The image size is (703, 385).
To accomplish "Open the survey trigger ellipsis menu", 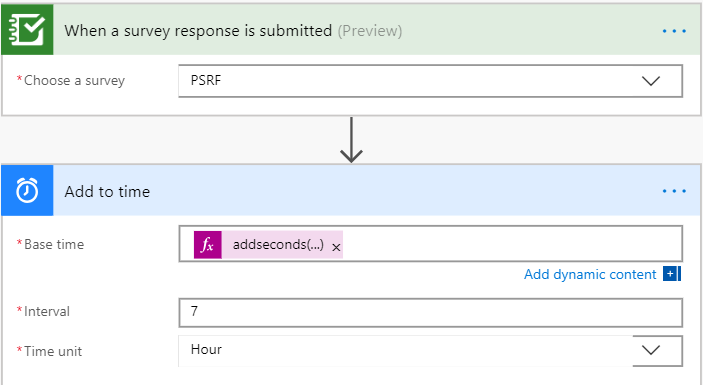I will pyautogui.click(x=674, y=31).
